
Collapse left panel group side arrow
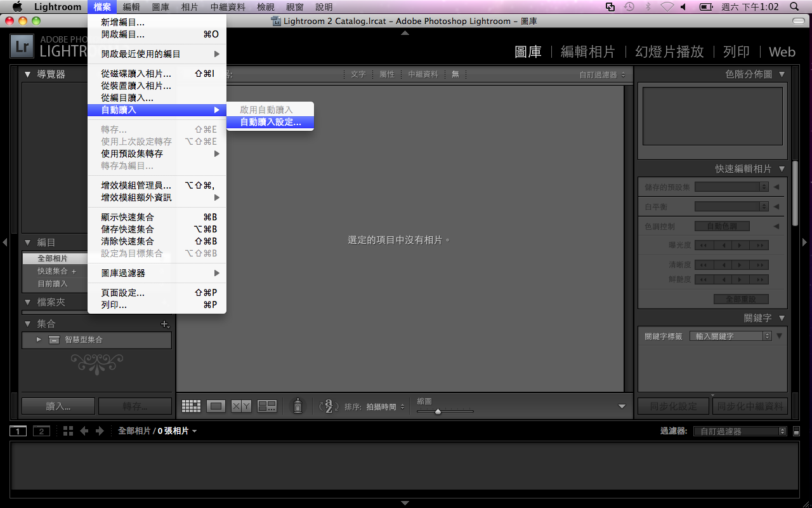click(4, 242)
